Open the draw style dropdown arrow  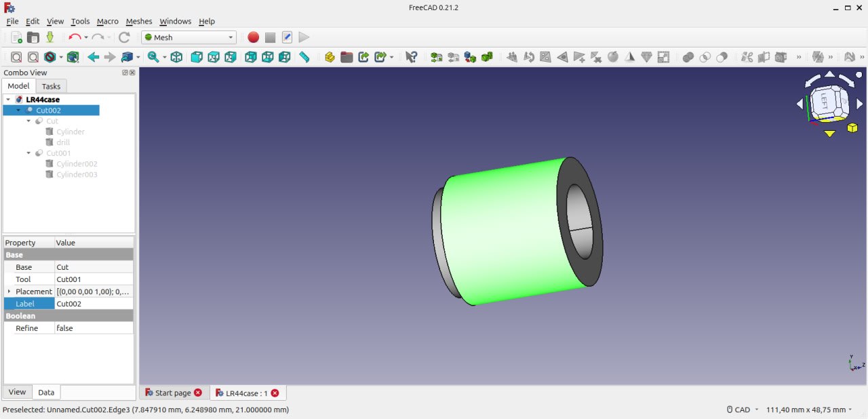pos(61,58)
